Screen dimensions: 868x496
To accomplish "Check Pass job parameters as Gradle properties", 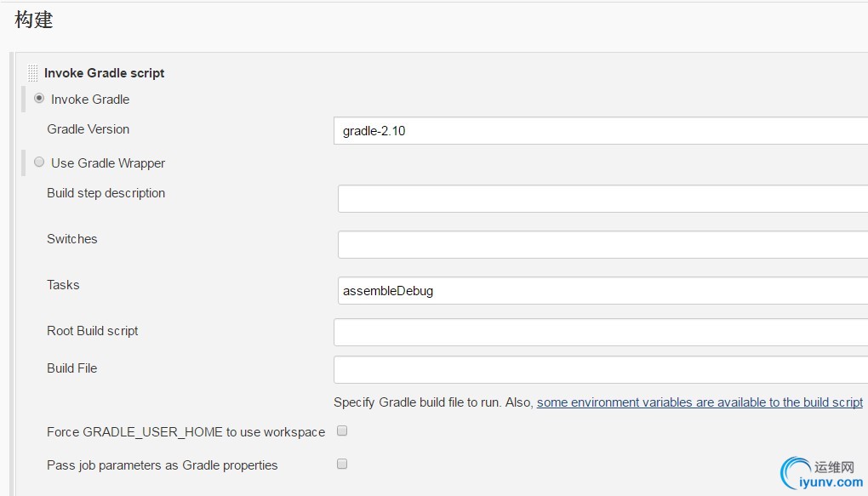I will pos(342,464).
